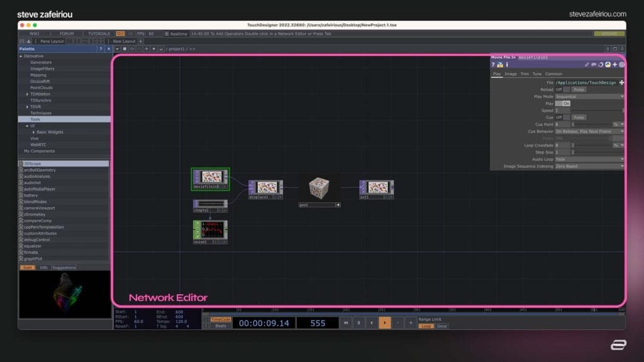Click the plus icon in parameter header
Image resolution: width=644 pixels, height=362 pixels.
pos(614,65)
